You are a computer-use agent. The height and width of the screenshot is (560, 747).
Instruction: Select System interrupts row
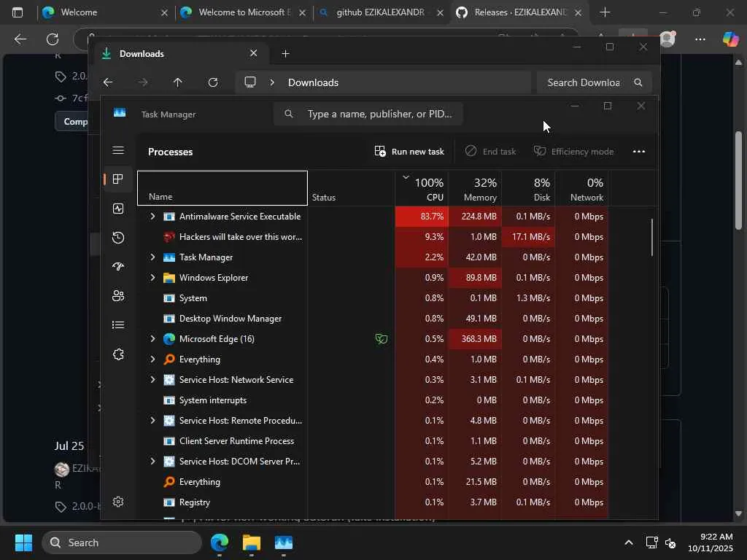click(x=373, y=400)
